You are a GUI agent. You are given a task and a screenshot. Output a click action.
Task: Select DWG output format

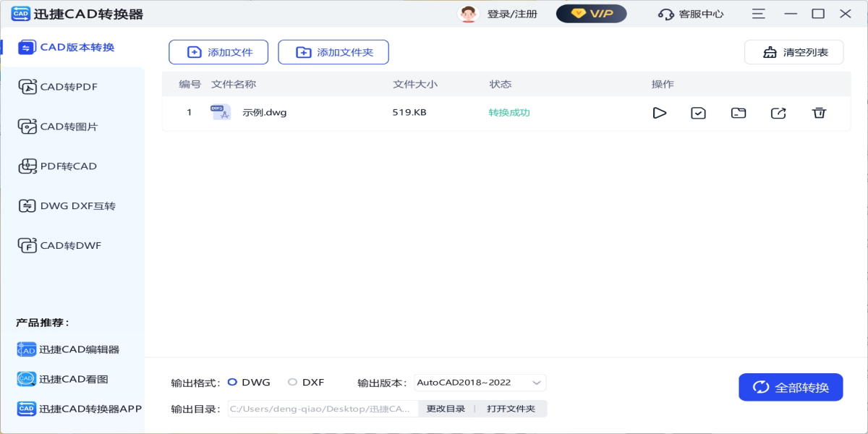232,382
